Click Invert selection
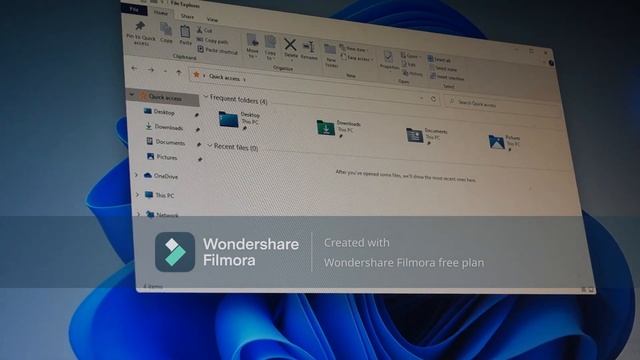Viewport: 640px width, 360px height. (447, 77)
